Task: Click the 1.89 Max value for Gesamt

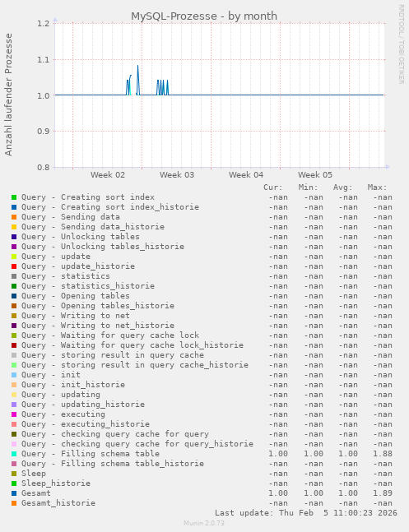Action: (383, 493)
